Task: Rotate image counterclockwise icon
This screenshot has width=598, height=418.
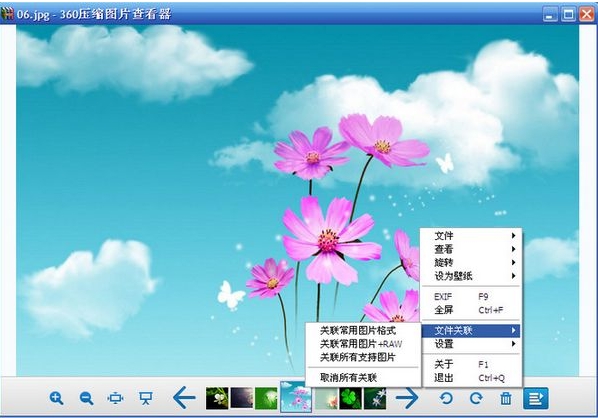Action: tap(446, 399)
